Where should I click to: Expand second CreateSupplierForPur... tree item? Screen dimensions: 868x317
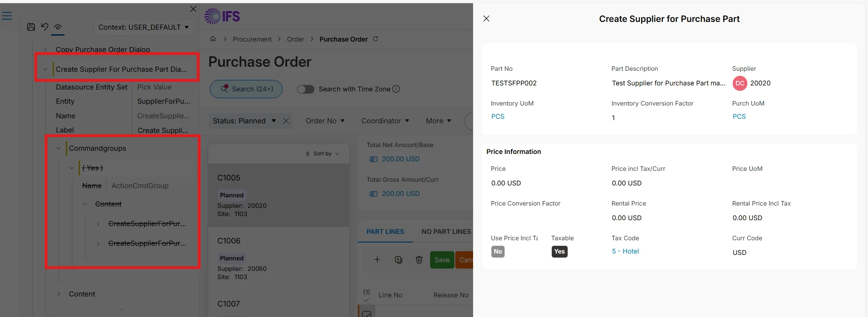pyautogui.click(x=98, y=243)
